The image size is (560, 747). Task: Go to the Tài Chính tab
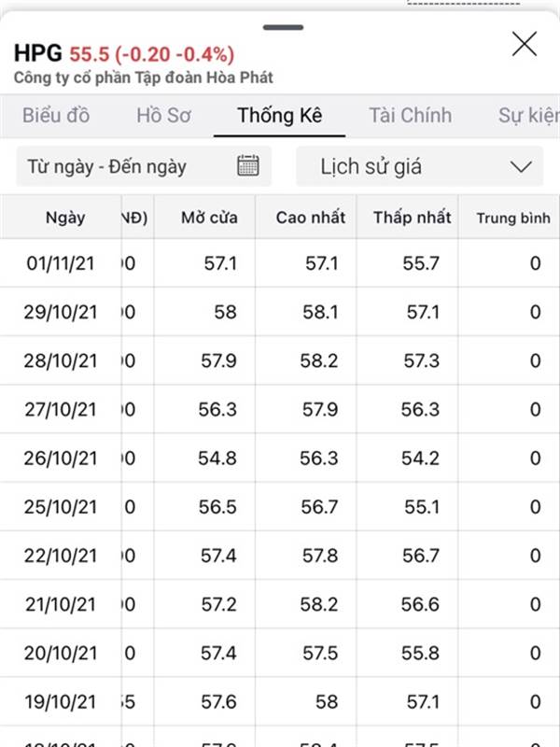coord(410,115)
